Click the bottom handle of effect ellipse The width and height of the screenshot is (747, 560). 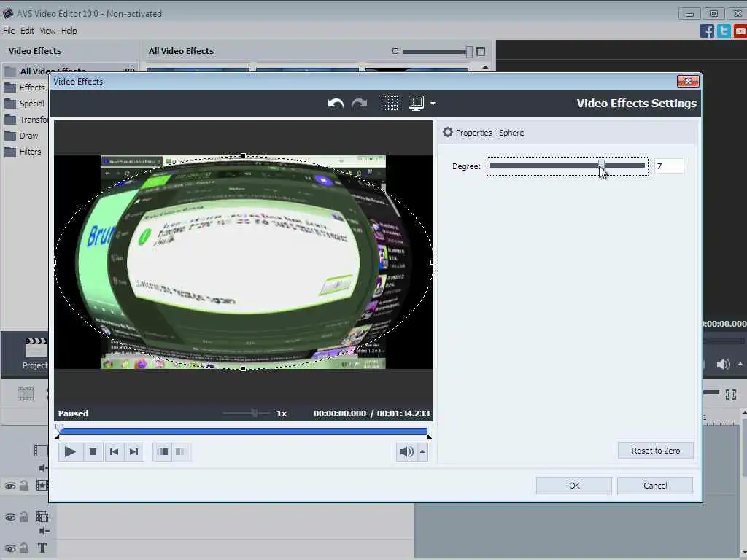click(x=244, y=368)
